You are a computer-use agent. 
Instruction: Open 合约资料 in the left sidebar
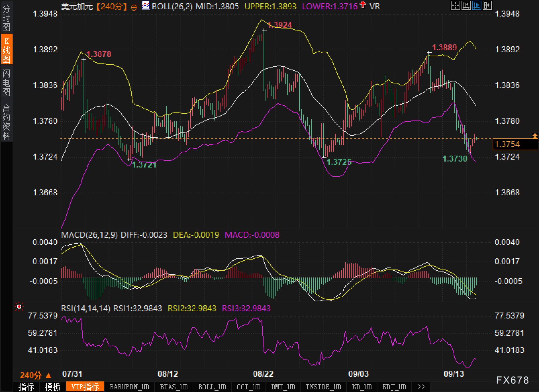coord(6,122)
